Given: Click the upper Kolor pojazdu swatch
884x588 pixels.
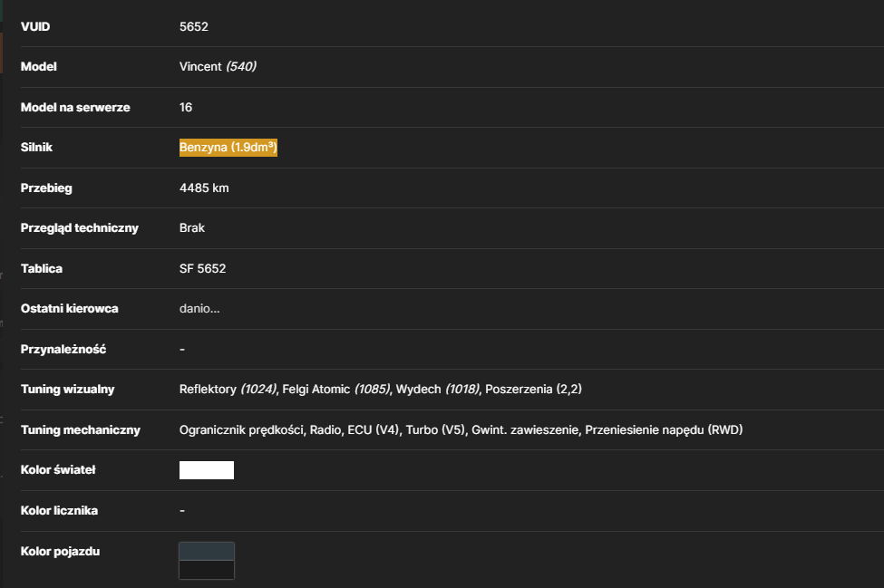Looking at the screenshot, I should tap(207, 552).
